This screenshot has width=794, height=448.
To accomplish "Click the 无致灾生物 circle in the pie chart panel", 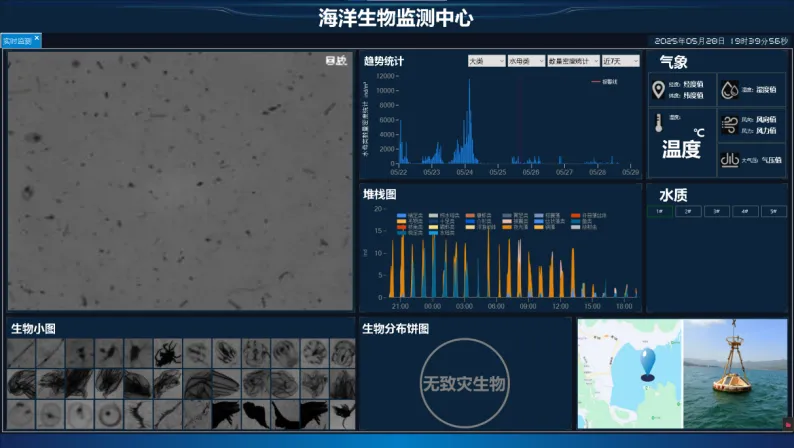I will (x=464, y=383).
